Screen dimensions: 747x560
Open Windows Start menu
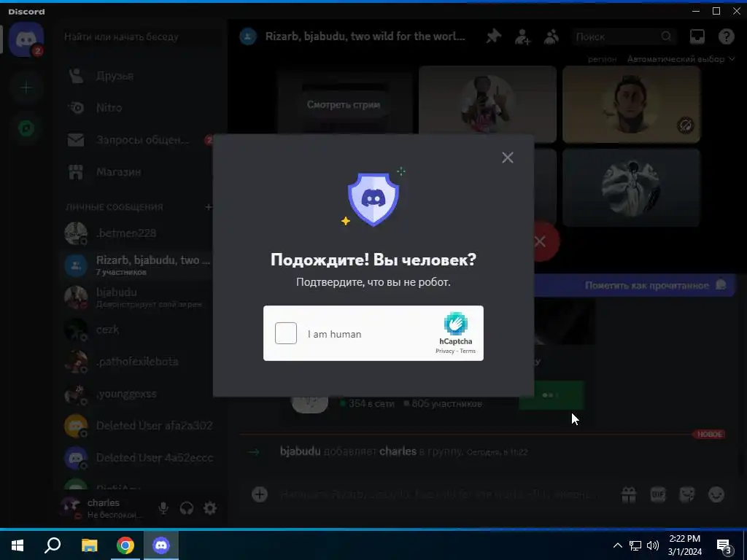click(18, 545)
